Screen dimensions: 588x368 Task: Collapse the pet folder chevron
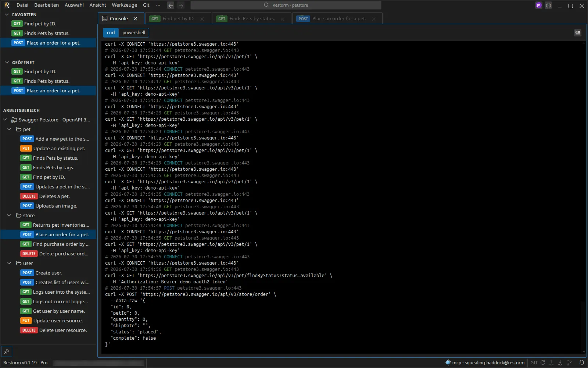pos(10,130)
